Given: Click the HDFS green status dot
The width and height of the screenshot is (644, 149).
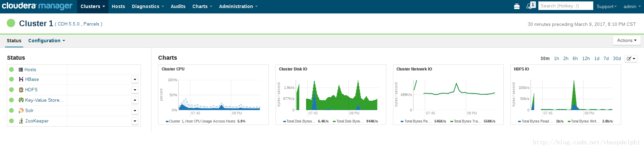Looking at the screenshot, I should coord(11,90).
